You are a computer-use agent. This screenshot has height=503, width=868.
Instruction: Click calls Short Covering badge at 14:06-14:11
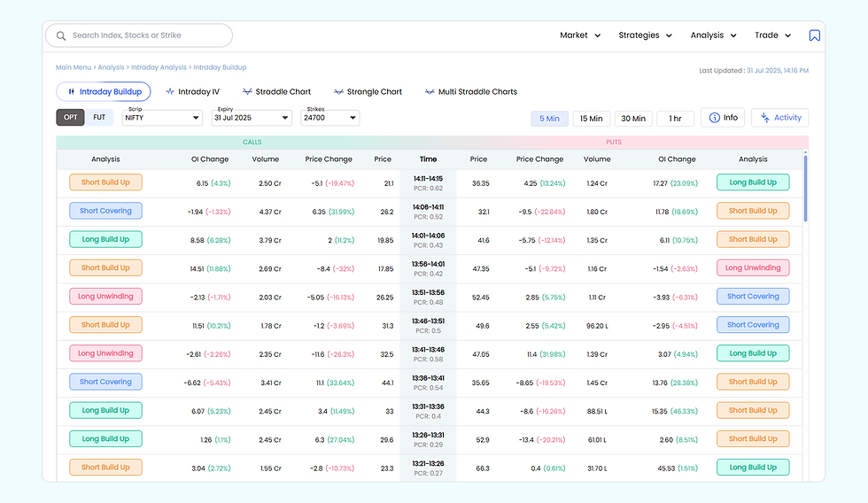[105, 211]
